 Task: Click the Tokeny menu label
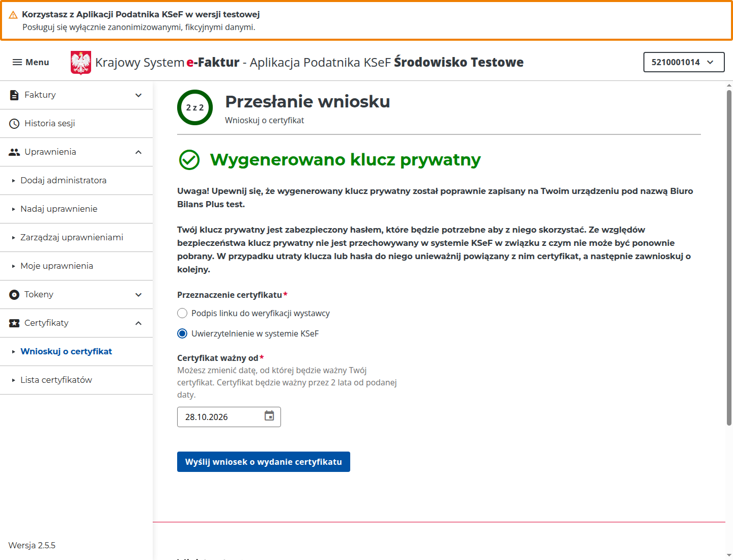point(39,295)
